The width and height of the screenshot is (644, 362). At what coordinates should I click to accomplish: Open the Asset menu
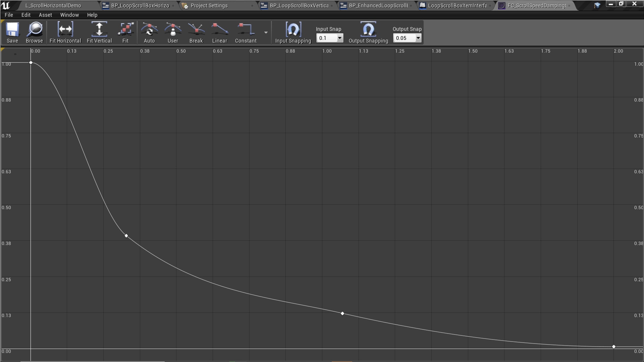pyautogui.click(x=45, y=15)
